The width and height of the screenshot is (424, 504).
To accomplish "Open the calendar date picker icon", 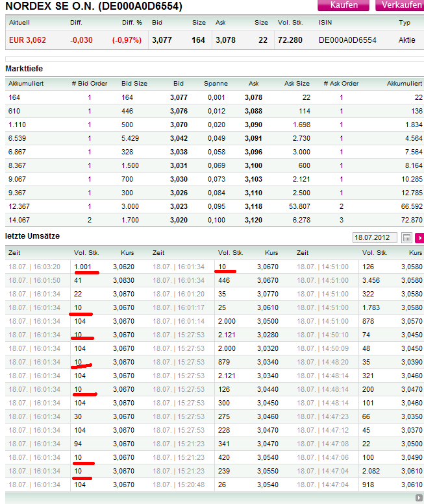I will click(406, 238).
